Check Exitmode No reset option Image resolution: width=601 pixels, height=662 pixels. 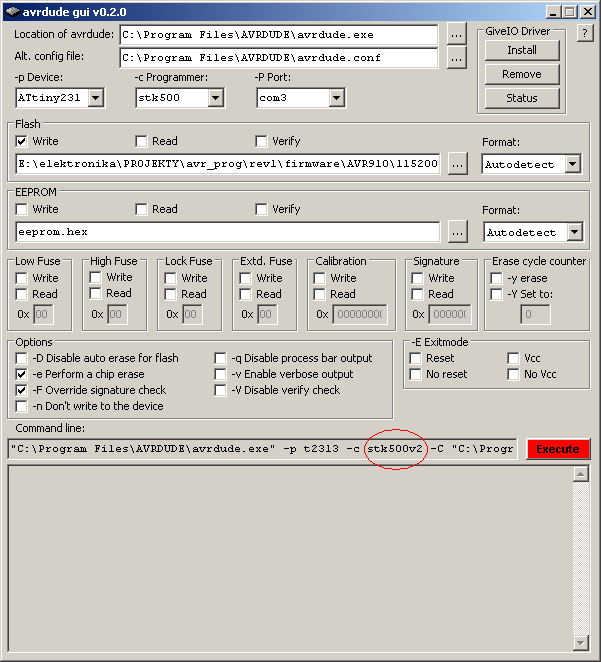click(416, 374)
